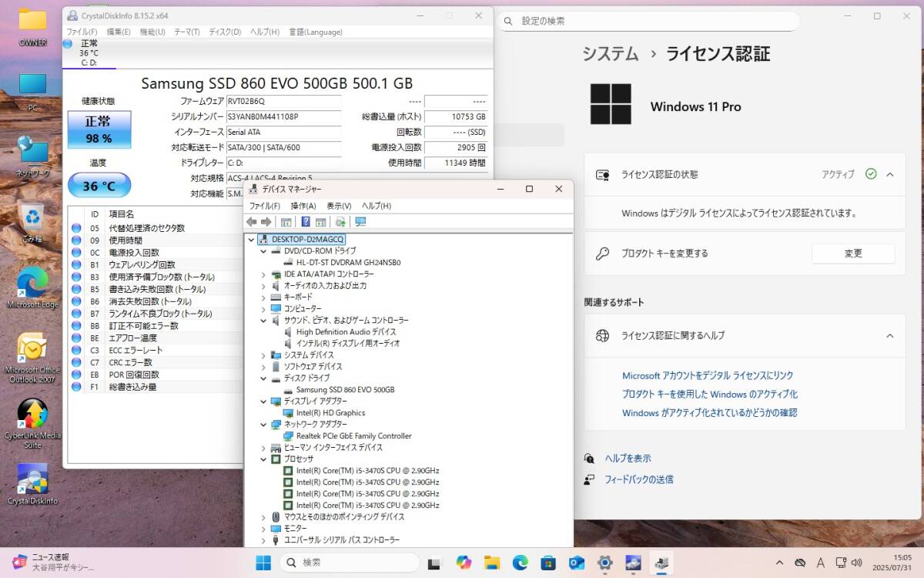Click Microsoft アカウントをデジタル ライセンスにリンク link
Viewport: 924px width, 578px height.
[x=708, y=376]
